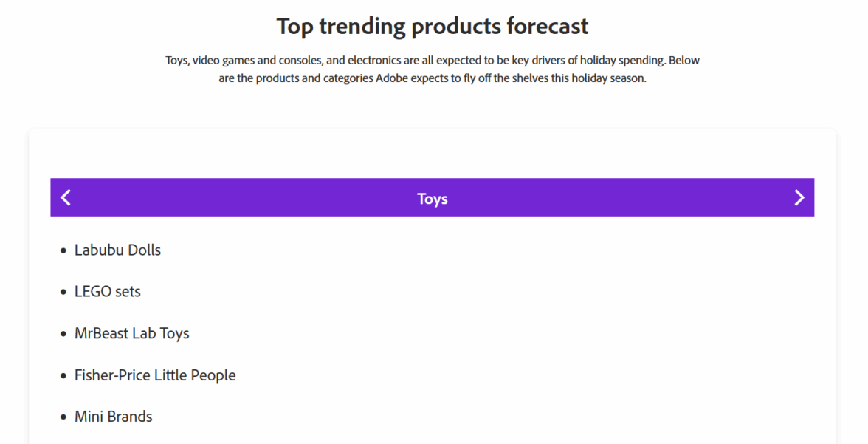Click Fisher-Price Little People in the list
This screenshot has width=868, height=444.
click(155, 375)
